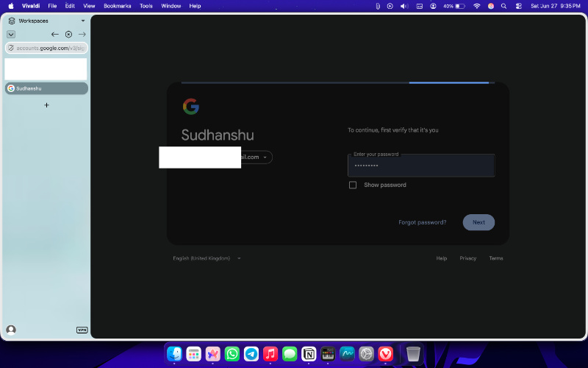Open the pink butterfly app in Dock
This screenshot has width=588, height=368.
pos(212,354)
